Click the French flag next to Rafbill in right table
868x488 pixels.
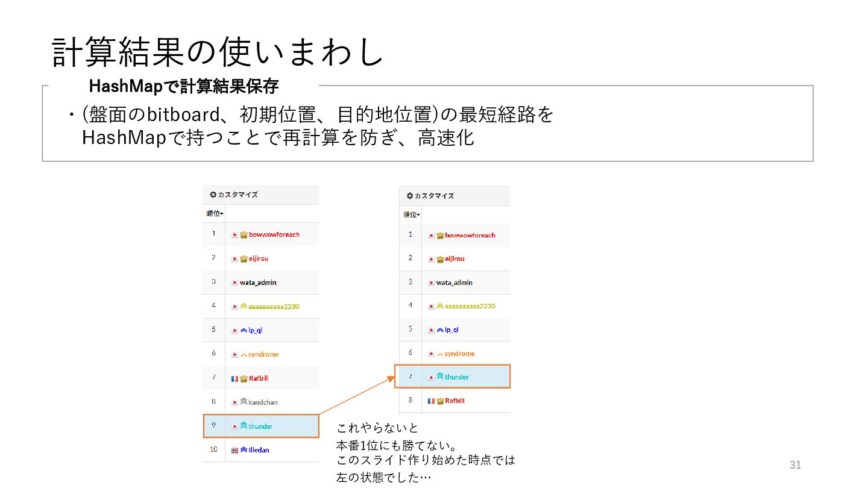(432, 401)
